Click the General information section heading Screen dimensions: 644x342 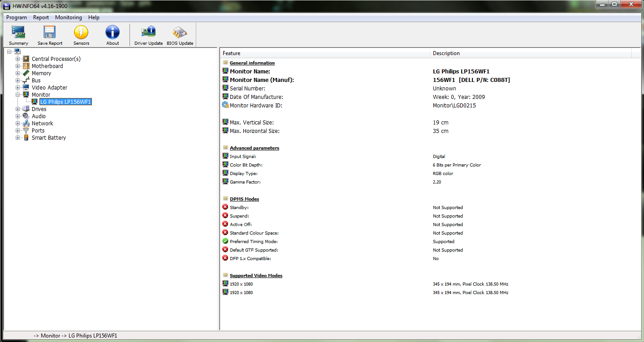click(x=252, y=63)
